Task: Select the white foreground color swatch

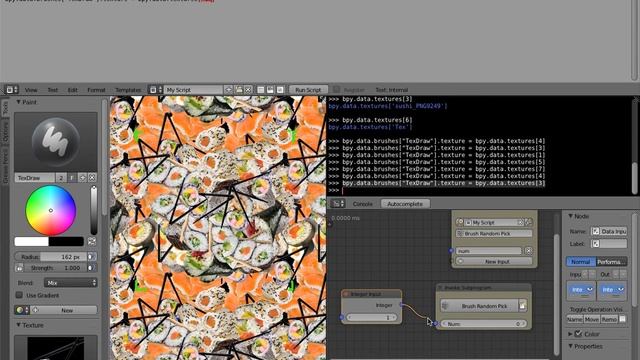Action: click(31, 242)
